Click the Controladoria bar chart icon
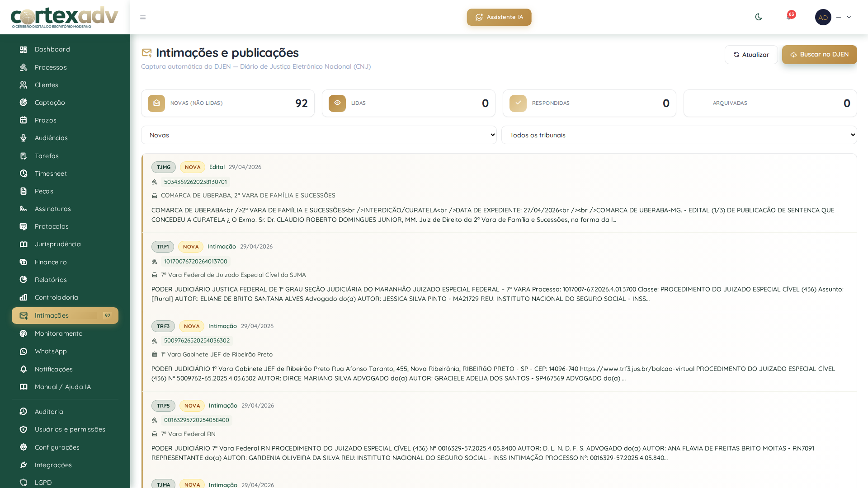This screenshot has height=488, width=868. 24,297
